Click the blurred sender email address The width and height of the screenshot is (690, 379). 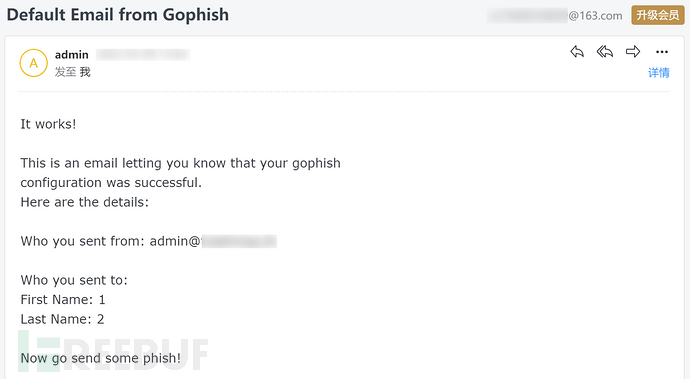pyautogui.click(x=143, y=55)
